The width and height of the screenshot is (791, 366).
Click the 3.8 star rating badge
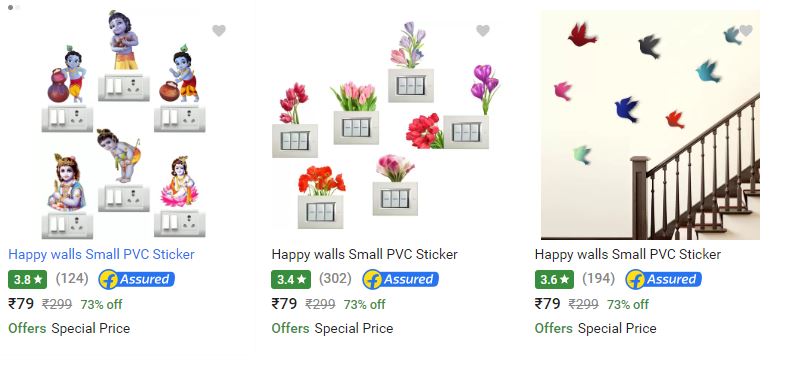(27, 279)
